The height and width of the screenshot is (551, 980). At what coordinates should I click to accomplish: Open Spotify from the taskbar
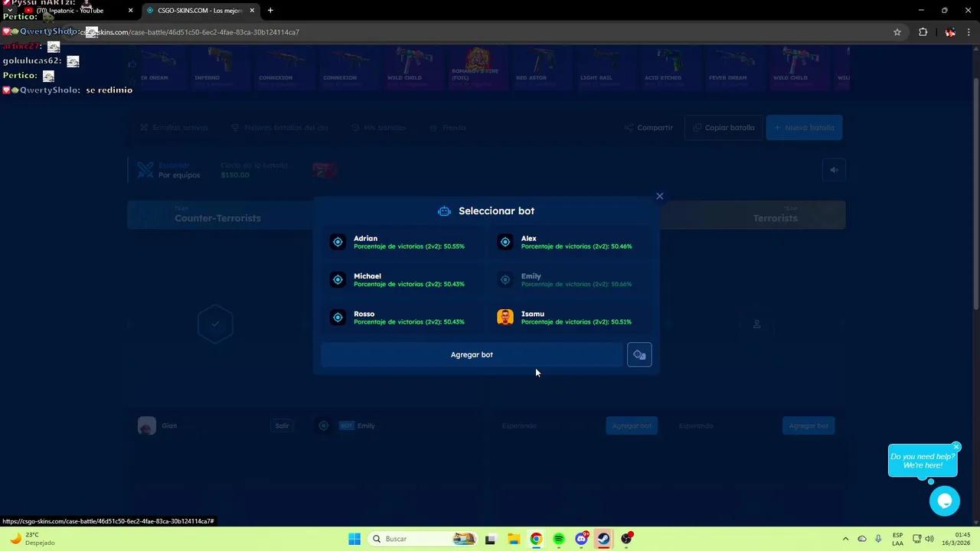point(558,539)
